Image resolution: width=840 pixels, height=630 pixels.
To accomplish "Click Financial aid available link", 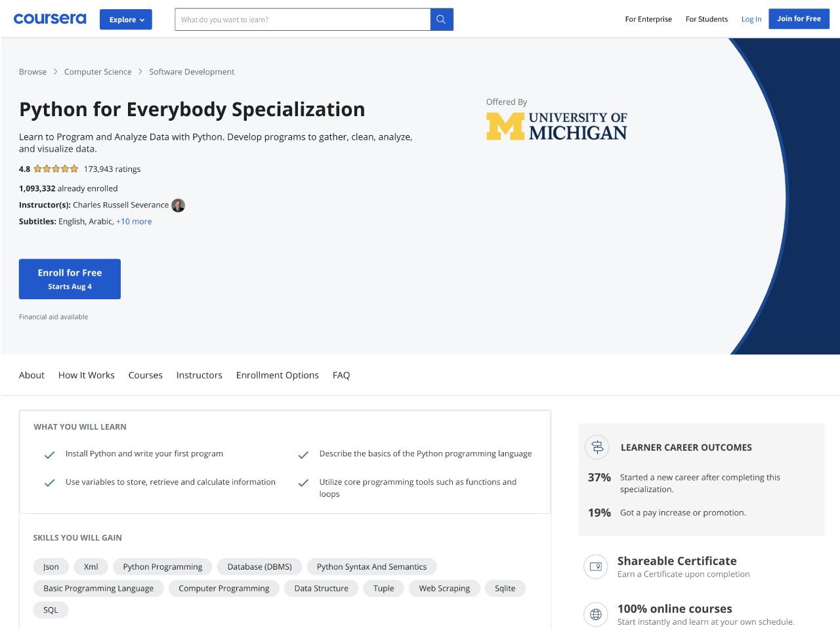I will pos(53,317).
